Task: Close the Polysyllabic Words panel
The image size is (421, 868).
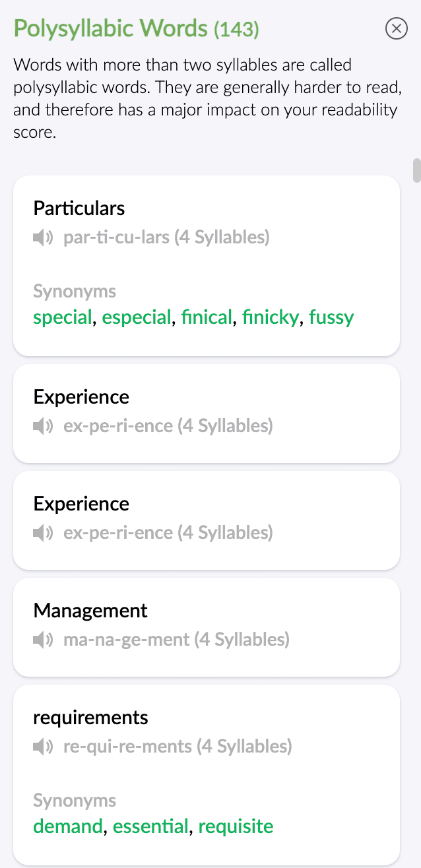Action: click(396, 28)
